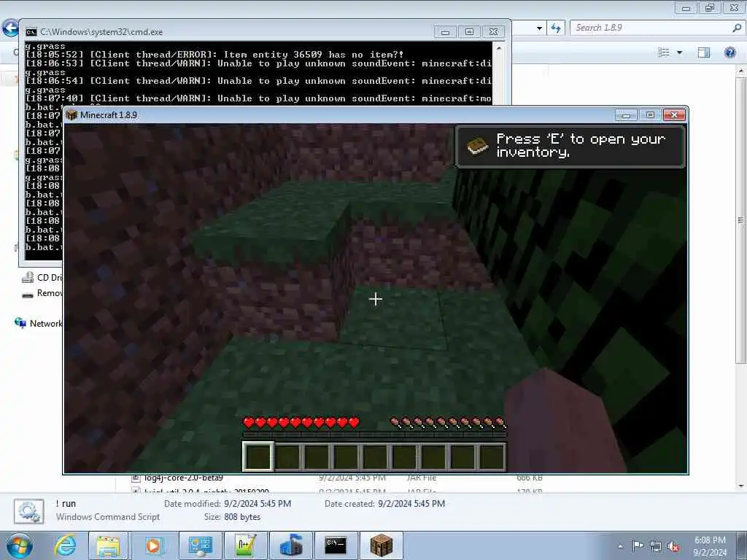Click the 'Size: 808 bytes' detail
Screen dimensions: 747x560
coord(232,517)
